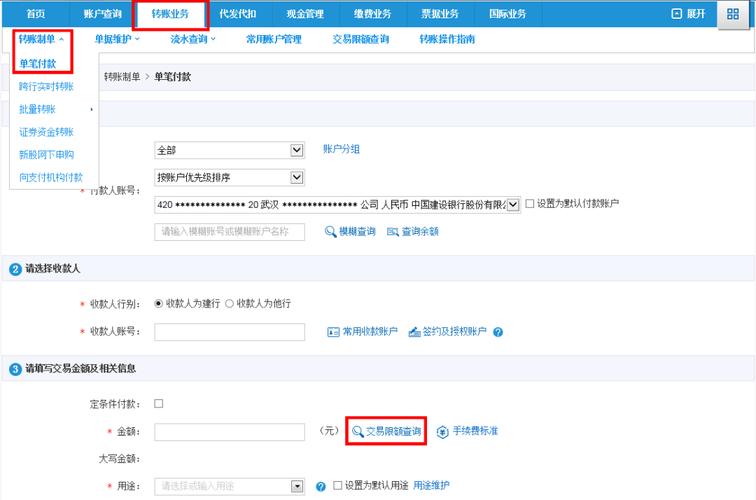Open the payer account number dropdown

337,204
